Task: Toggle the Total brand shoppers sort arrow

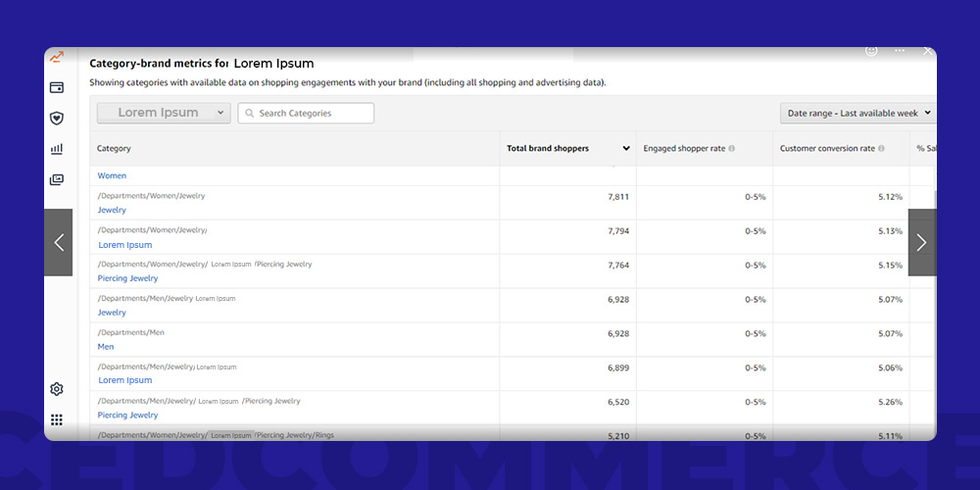Action: pyautogui.click(x=626, y=149)
